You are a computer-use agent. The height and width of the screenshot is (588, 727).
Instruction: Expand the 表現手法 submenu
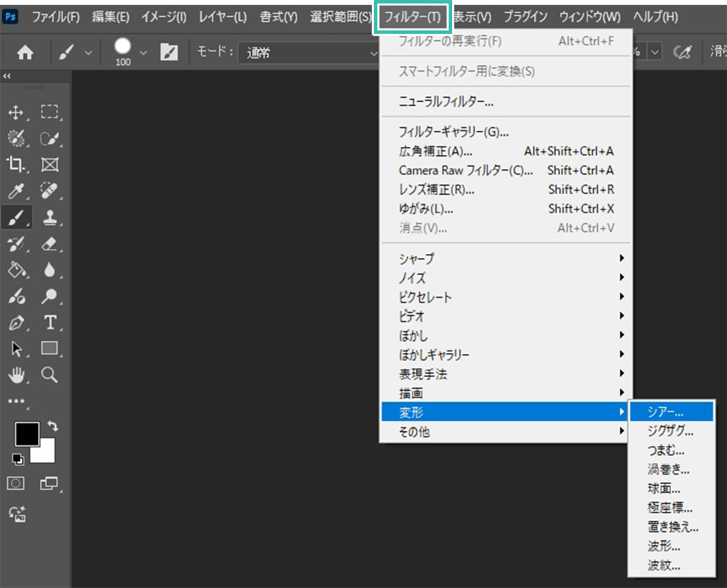(x=506, y=374)
